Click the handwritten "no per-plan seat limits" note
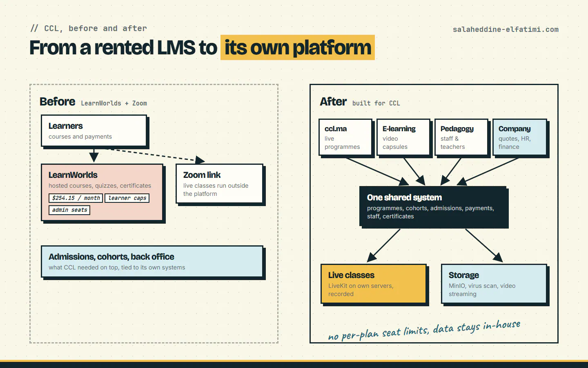Screen dimensions: 588x368 click(x=424, y=330)
